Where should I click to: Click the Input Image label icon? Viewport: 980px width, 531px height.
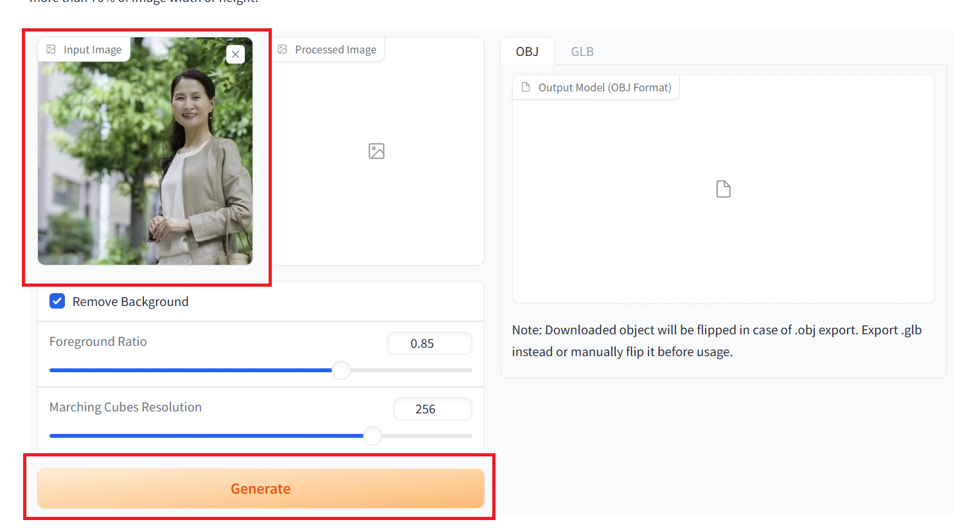pos(51,50)
